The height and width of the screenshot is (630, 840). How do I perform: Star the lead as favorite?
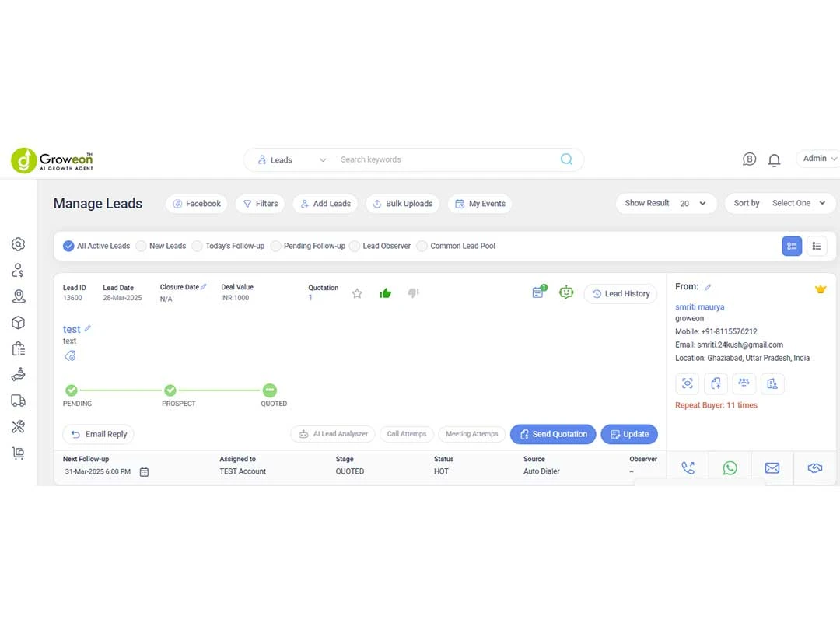[x=357, y=293]
